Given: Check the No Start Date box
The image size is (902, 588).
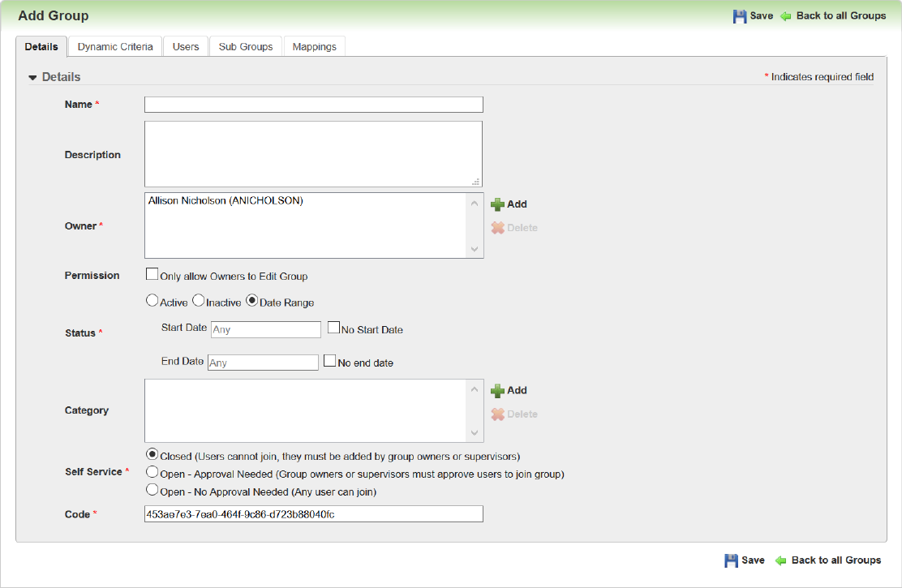Looking at the screenshot, I should 333,328.
